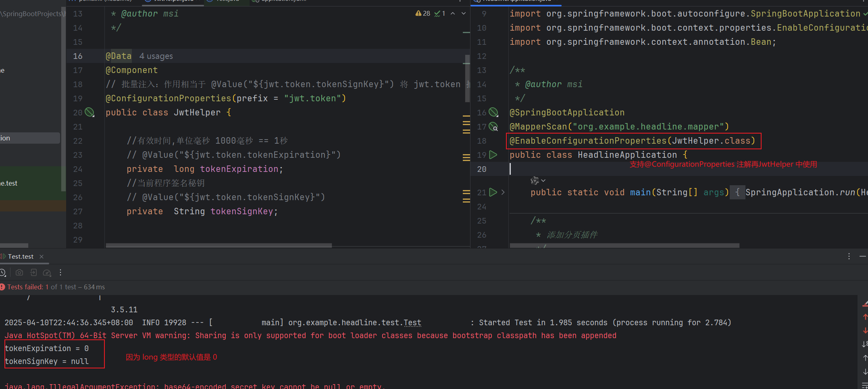Viewport: 868px width, 389px height.
Task: Open the underlined Test link in console
Action: click(x=412, y=323)
